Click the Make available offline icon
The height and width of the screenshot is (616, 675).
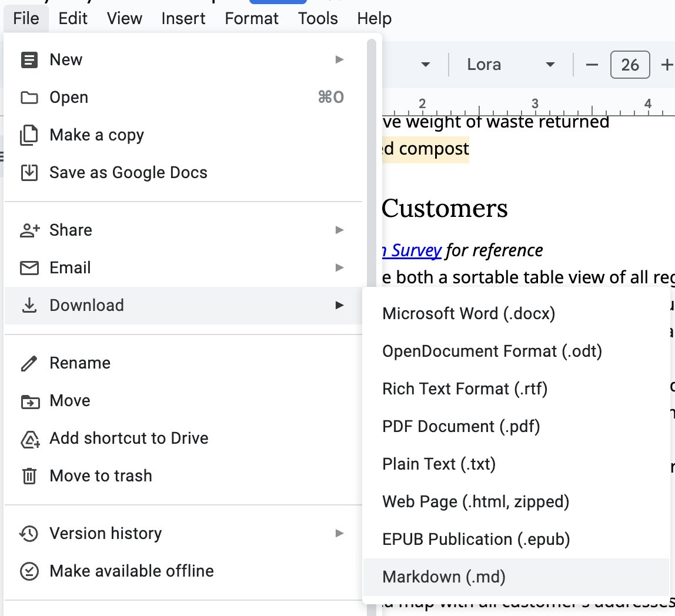click(29, 572)
